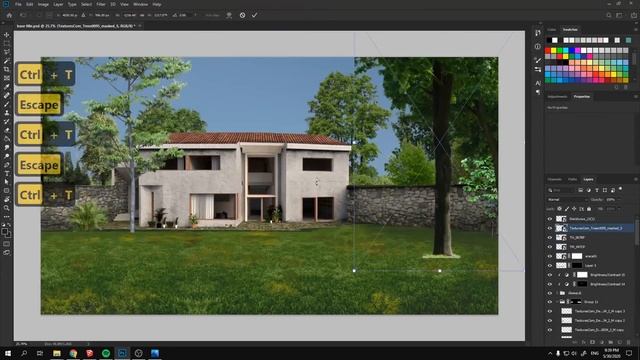Switch to the Color tab beside Swatches
This screenshot has height=360, width=640.
(551, 29)
